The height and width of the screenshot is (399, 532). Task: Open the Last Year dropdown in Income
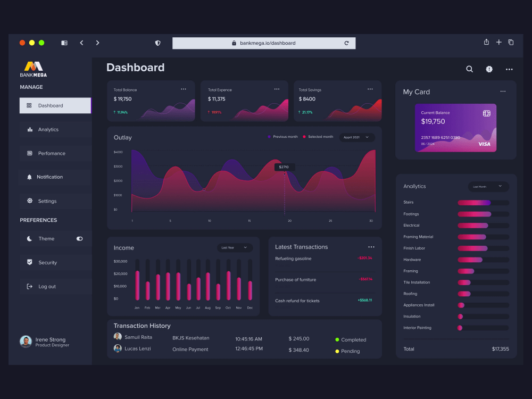[233, 248]
